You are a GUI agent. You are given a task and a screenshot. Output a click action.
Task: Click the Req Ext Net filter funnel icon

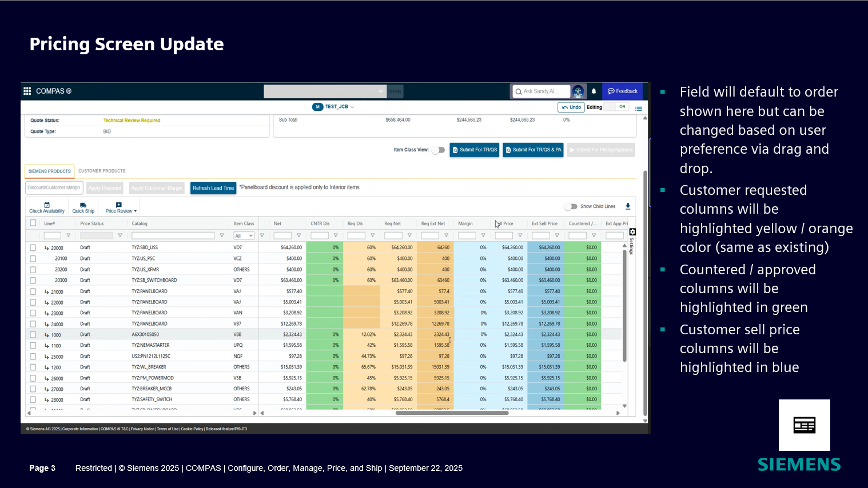pyautogui.click(x=446, y=235)
